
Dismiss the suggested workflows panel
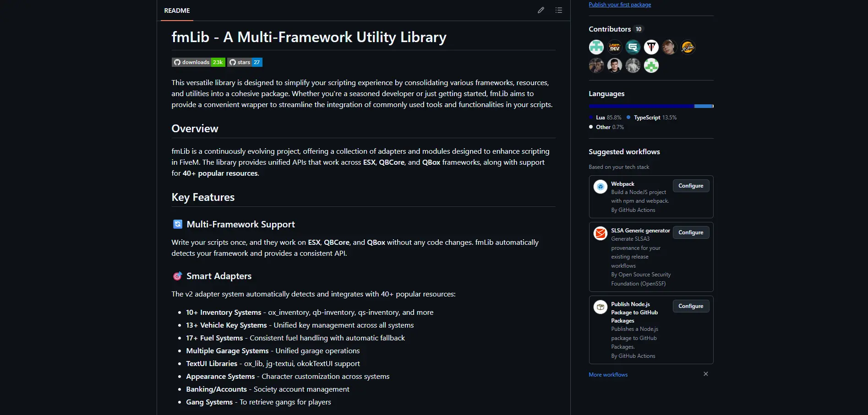click(706, 374)
